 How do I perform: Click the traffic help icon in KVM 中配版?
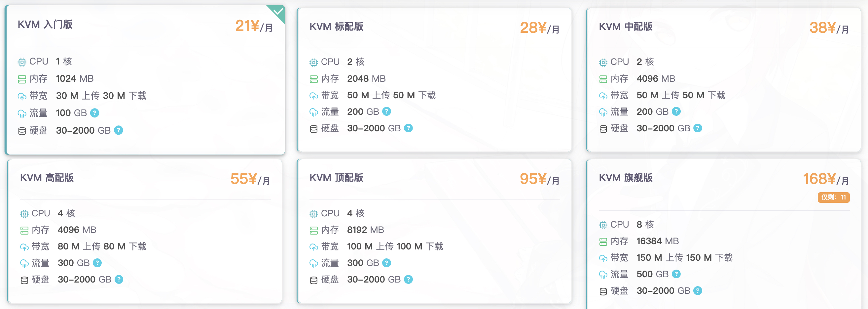tap(676, 111)
